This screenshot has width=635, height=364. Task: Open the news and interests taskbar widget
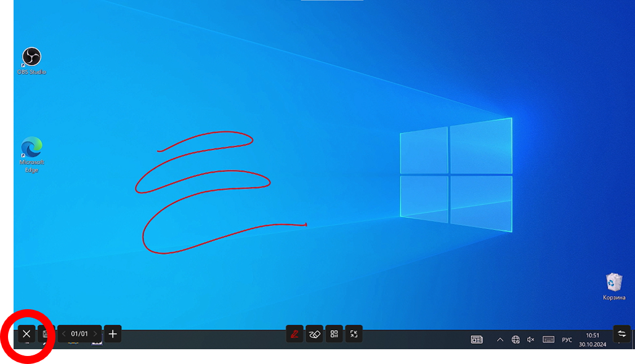476,339
